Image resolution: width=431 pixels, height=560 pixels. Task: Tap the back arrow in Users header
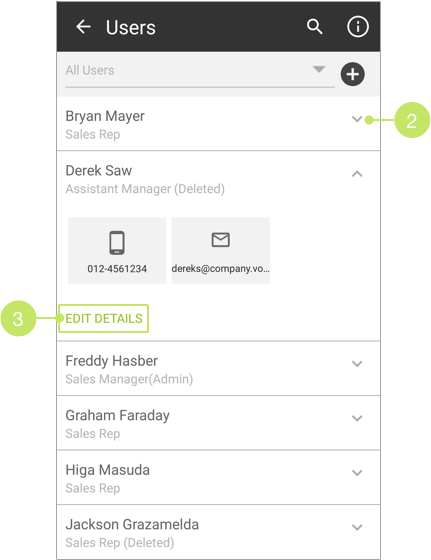(x=83, y=27)
